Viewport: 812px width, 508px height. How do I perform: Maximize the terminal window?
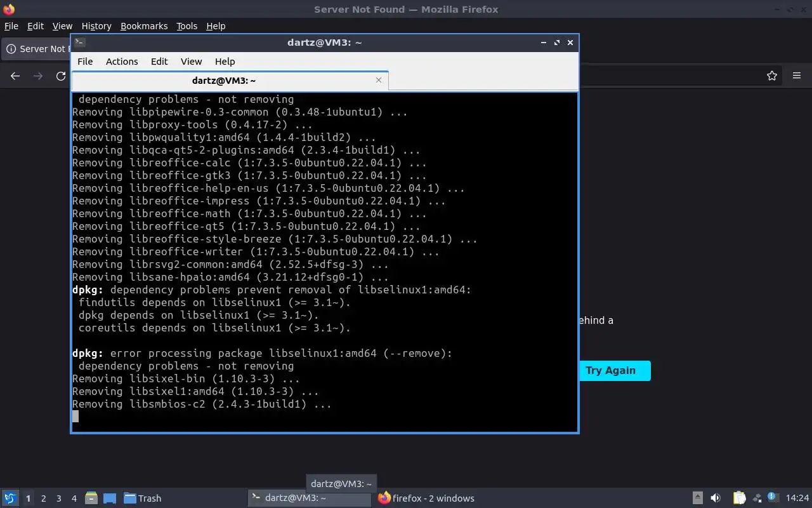tap(557, 43)
